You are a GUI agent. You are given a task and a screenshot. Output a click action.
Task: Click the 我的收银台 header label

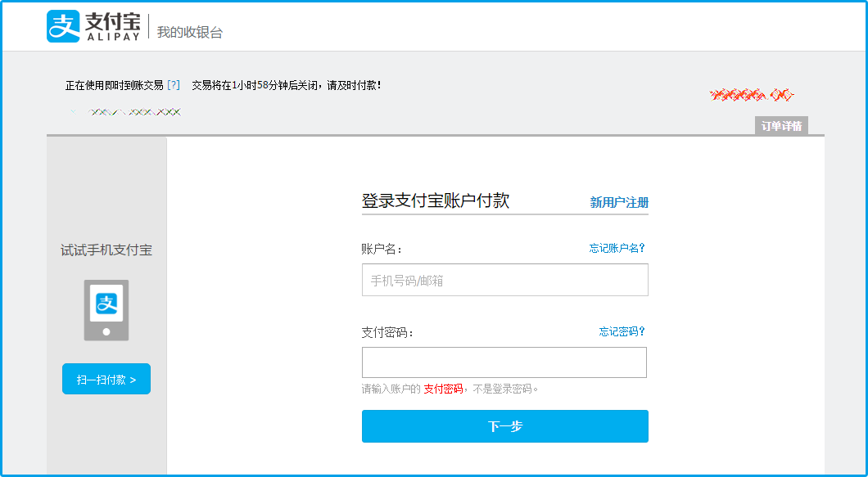pyautogui.click(x=190, y=33)
